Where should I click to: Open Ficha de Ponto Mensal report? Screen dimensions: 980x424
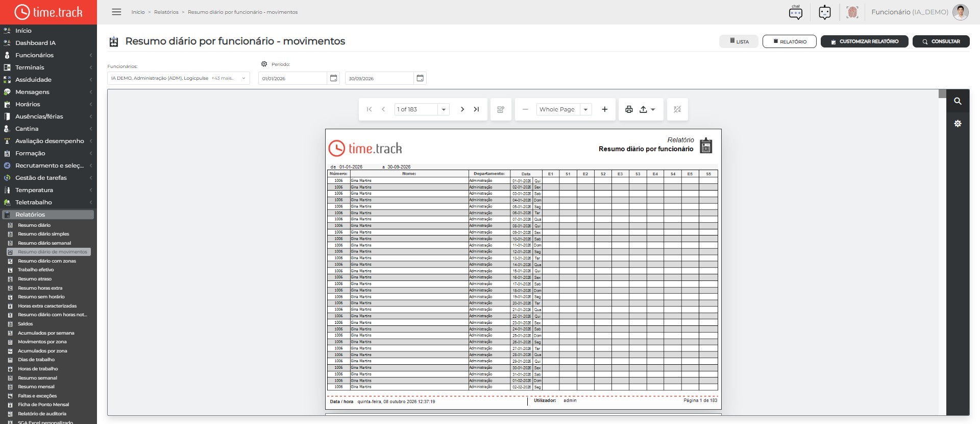tap(43, 405)
